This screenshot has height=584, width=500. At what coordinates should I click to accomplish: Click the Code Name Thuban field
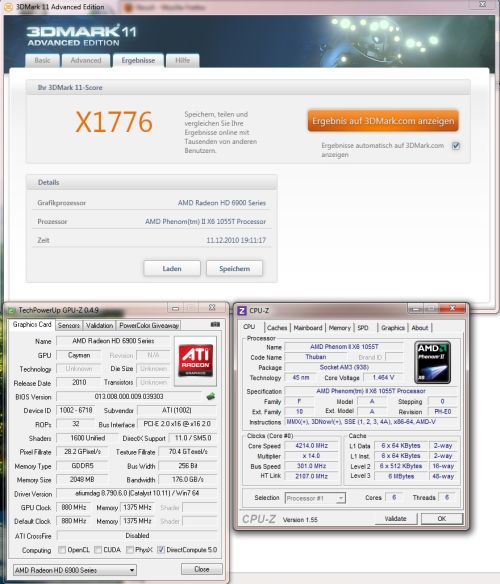pos(316,357)
